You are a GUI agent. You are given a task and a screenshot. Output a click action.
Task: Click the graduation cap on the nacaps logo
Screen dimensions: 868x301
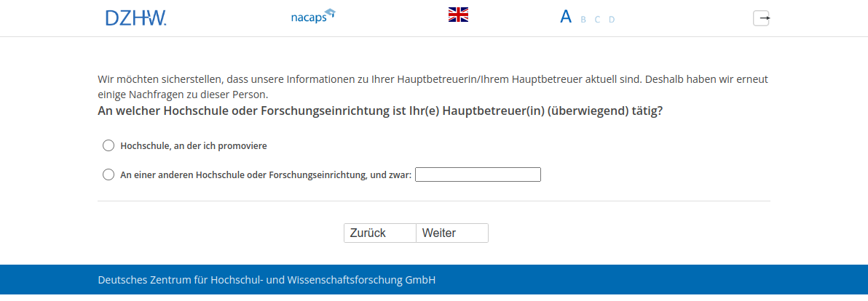pos(330,12)
